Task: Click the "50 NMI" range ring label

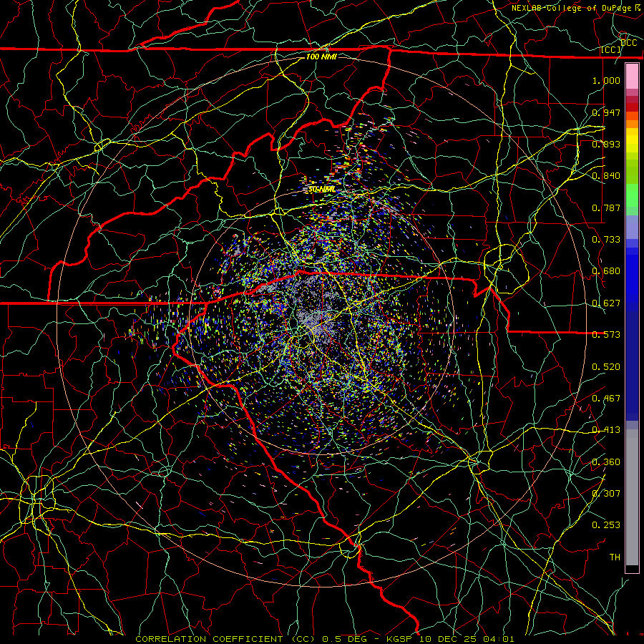Action: (x=321, y=190)
